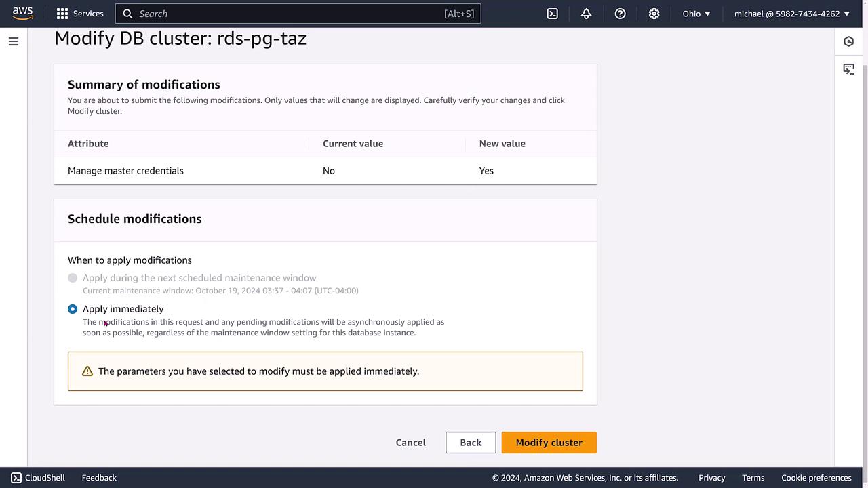Click the Modify cluster button
Image resolution: width=868 pixels, height=488 pixels.
[x=549, y=443]
